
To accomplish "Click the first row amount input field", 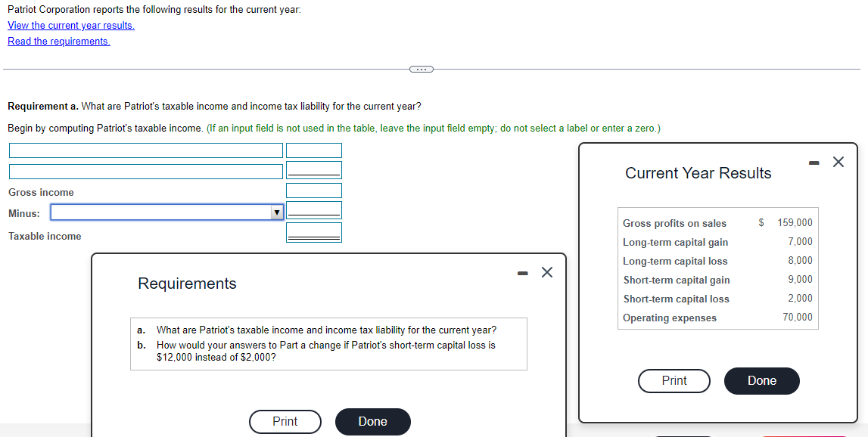I will point(314,150).
